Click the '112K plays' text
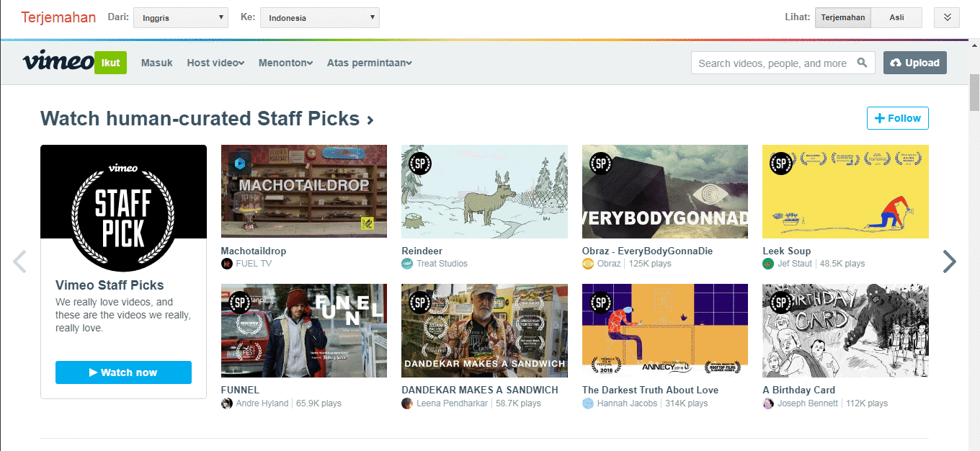980x451 pixels. [867, 403]
